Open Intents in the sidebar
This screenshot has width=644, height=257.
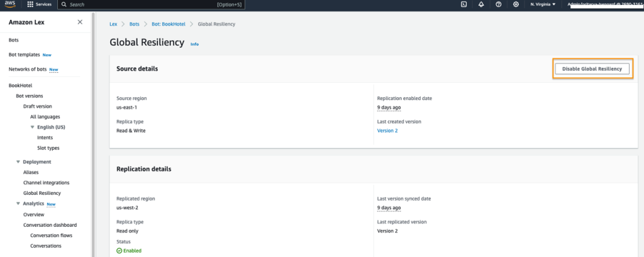tap(45, 138)
